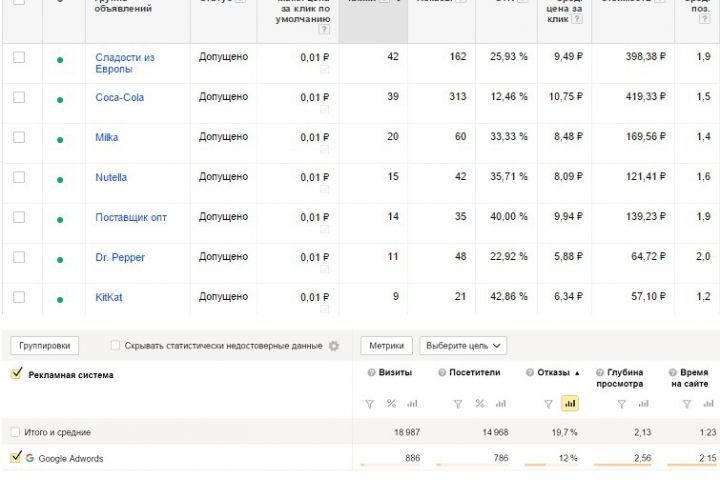Tick the checkbox for Сладости из Европы row
Screen dimensions: 720x480
click(x=19, y=57)
